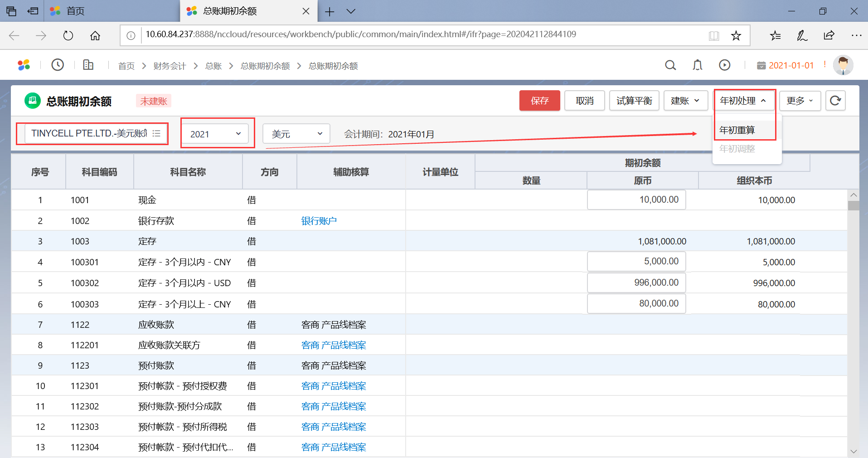Expand the 建账 dropdown button
The image size is (868, 458).
click(x=685, y=101)
